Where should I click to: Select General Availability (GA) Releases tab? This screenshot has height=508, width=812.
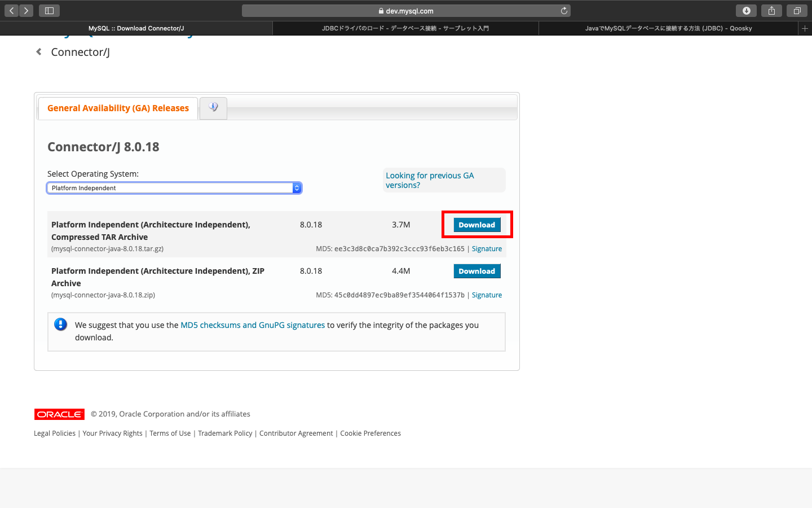118,108
